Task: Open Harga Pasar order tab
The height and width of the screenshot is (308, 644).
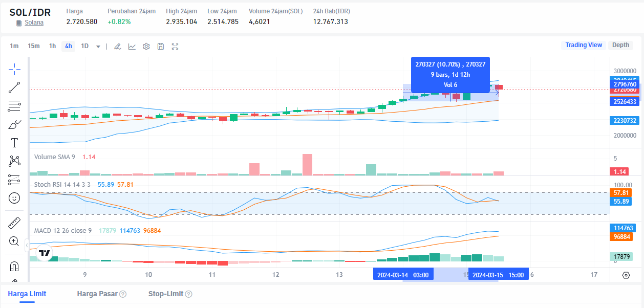Action: coord(97,294)
